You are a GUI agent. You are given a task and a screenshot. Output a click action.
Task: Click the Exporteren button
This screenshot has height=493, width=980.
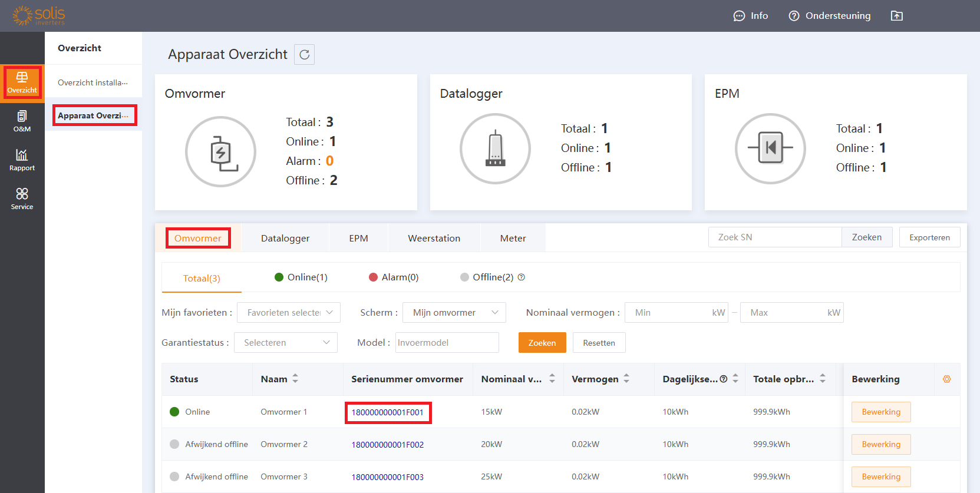(929, 237)
